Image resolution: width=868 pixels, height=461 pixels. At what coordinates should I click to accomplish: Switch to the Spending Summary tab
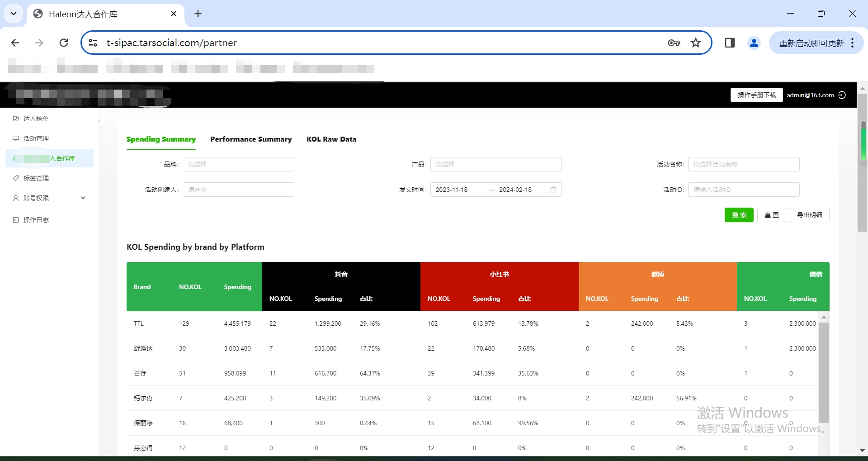(161, 139)
